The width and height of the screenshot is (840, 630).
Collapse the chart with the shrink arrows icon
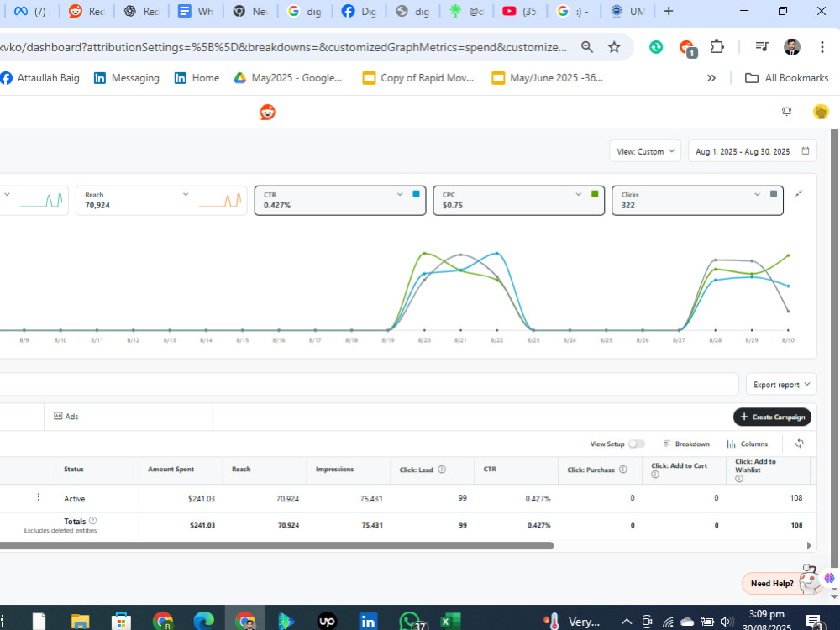coord(798,194)
